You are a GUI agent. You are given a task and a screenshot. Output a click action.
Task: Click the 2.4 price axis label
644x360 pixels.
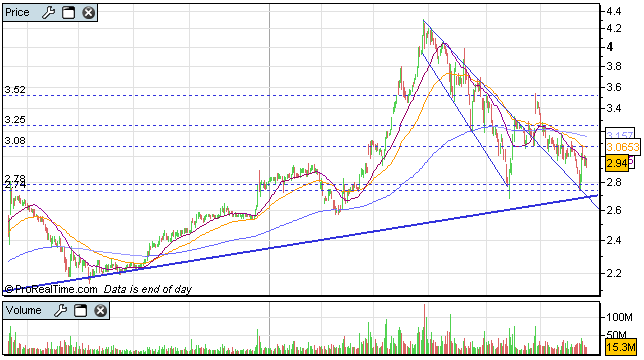pyautogui.click(x=614, y=240)
